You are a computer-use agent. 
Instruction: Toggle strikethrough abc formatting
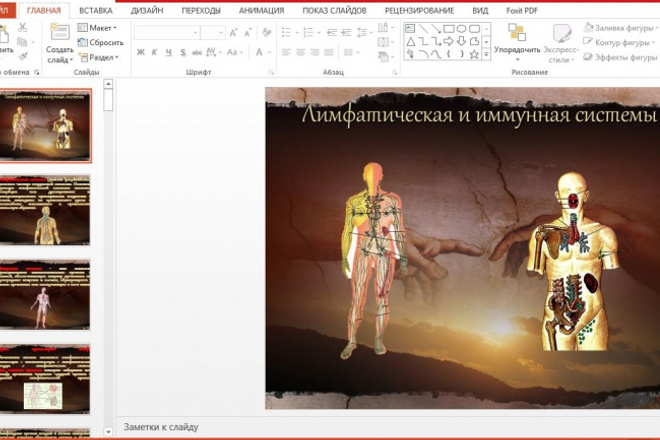coord(197,53)
